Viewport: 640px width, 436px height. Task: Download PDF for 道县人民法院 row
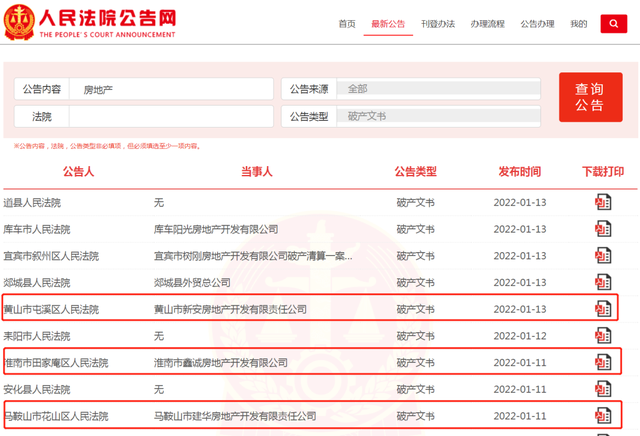point(603,202)
